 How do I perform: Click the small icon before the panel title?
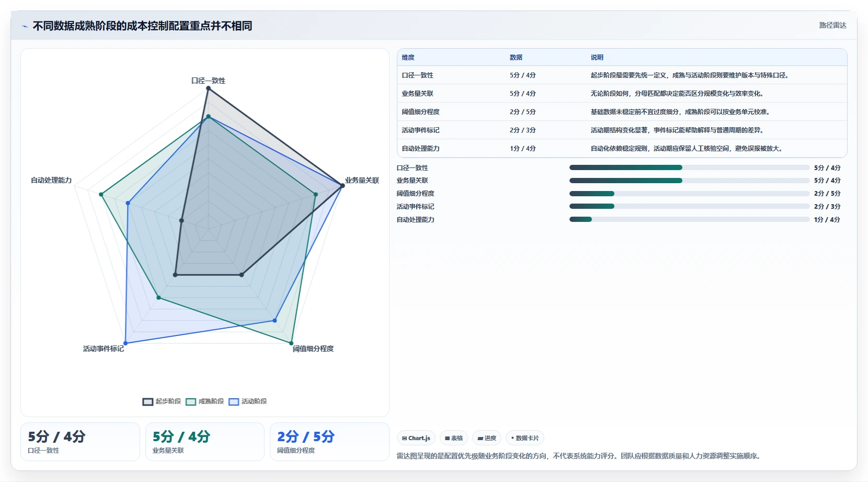click(x=25, y=26)
